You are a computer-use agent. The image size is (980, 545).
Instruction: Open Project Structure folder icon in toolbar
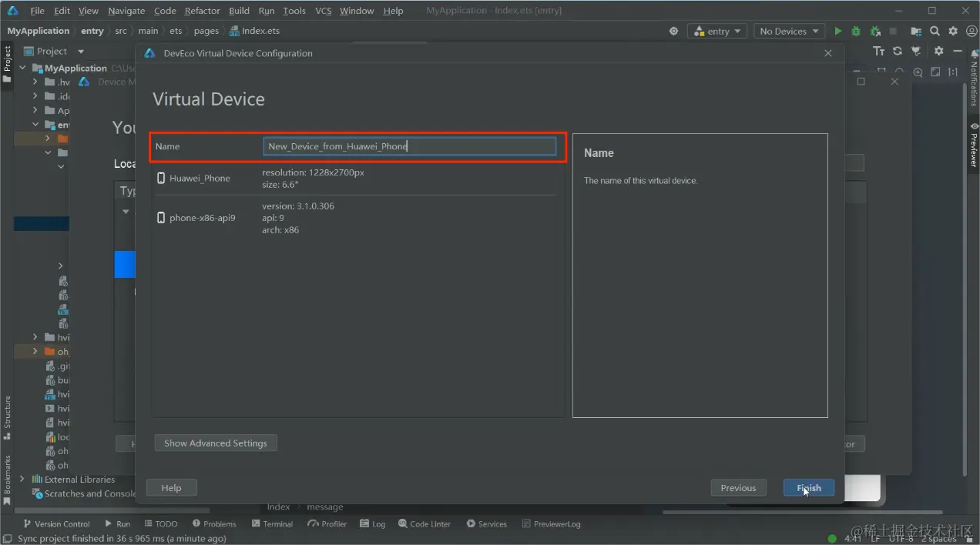[x=916, y=32]
